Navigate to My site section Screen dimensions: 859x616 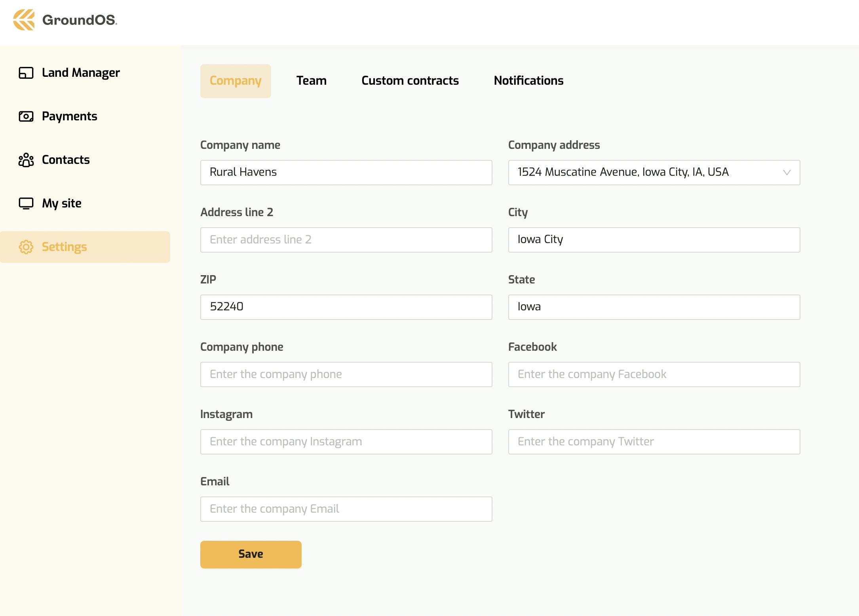point(61,203)
